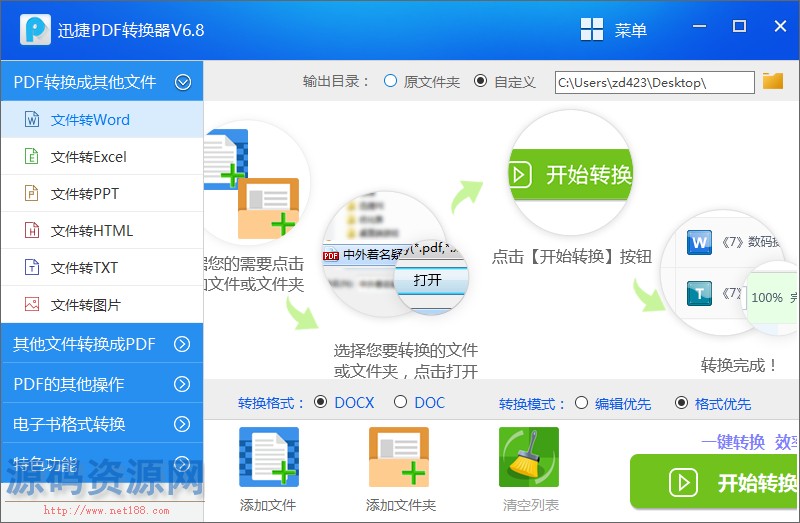Screen dimensions: 800x523
Task: Click the 其他文件转换成PDF header text
Action: 84,344
